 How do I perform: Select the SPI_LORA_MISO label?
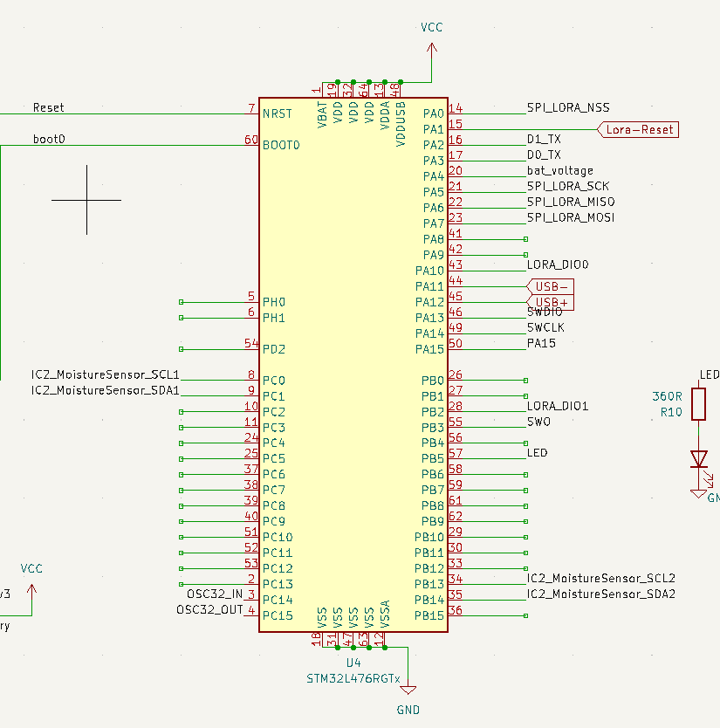pos(571,202)
